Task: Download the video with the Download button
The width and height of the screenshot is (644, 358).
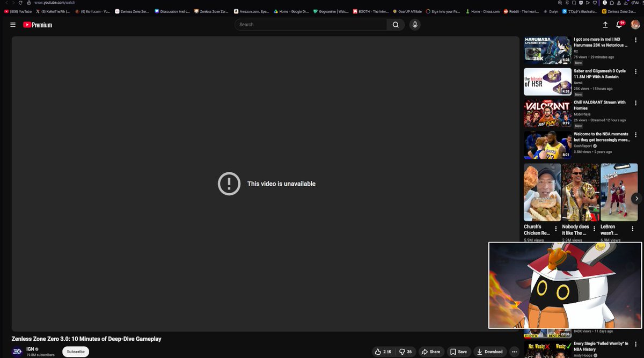Action: [x=490, y=352]
